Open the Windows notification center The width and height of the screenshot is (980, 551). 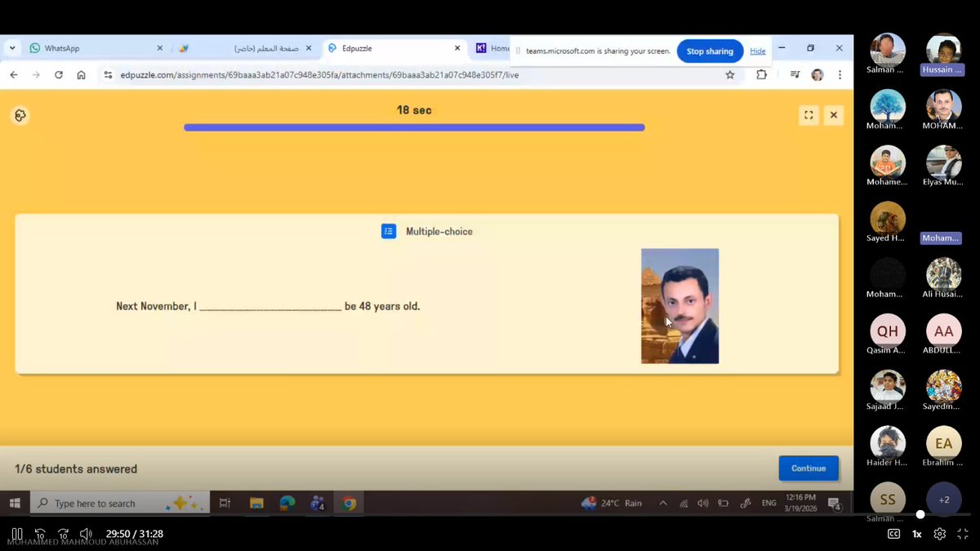point(834,504)
